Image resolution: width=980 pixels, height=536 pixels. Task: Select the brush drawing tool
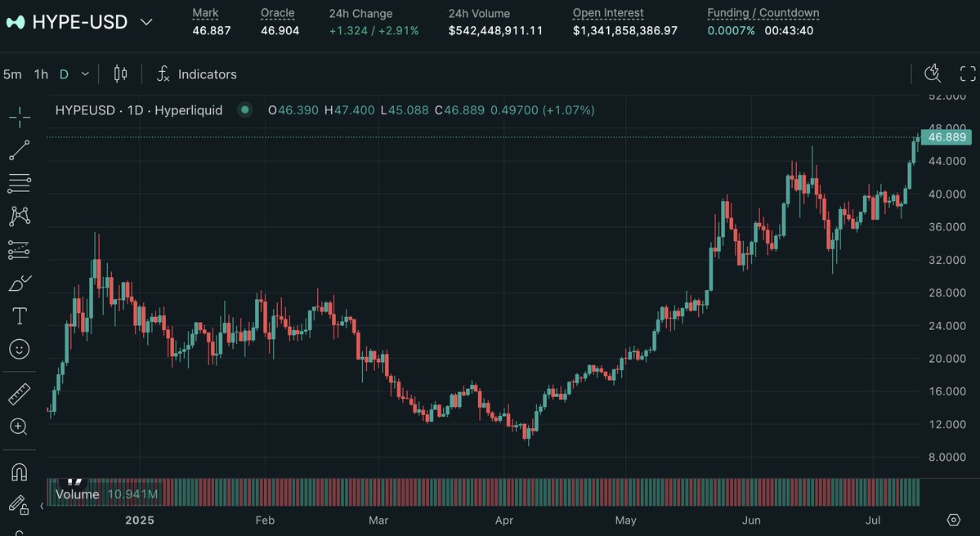tap(20, 283)
